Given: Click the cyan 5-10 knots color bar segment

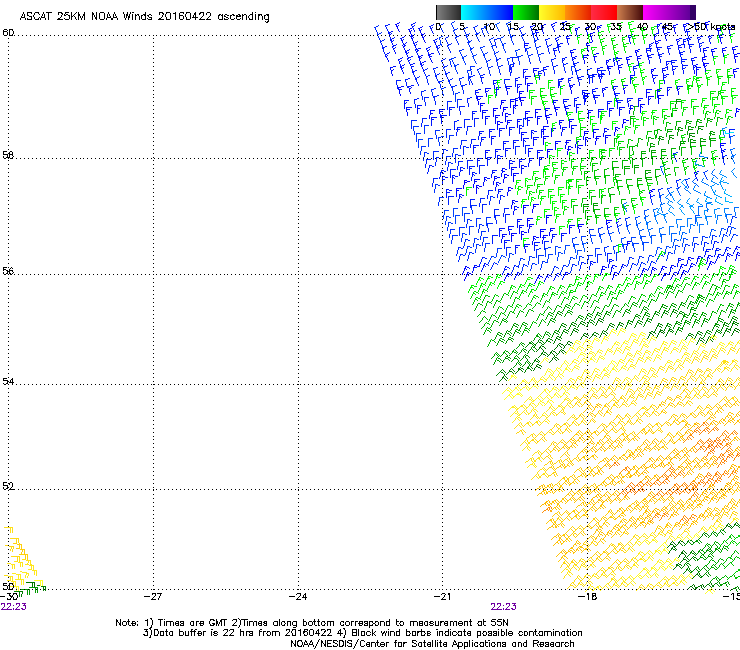Looking at the screenshot, I should (x=474, y=12).
